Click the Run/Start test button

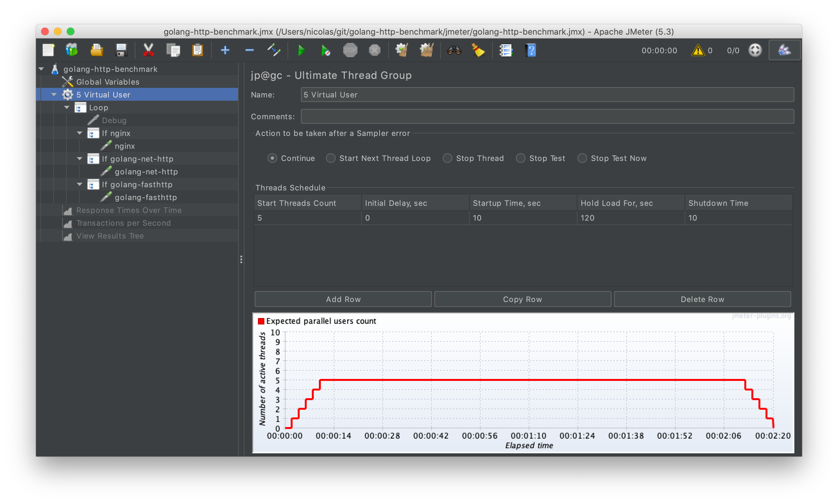[302, 51]
